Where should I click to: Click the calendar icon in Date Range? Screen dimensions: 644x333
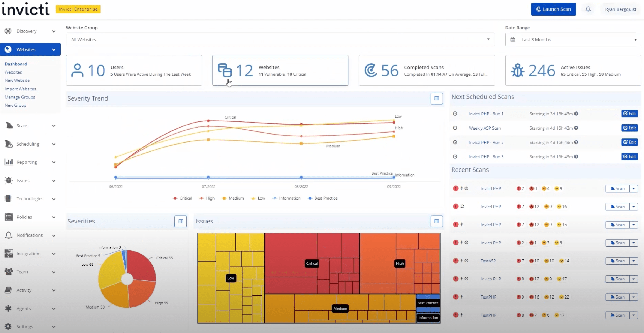tap(513, 39)
